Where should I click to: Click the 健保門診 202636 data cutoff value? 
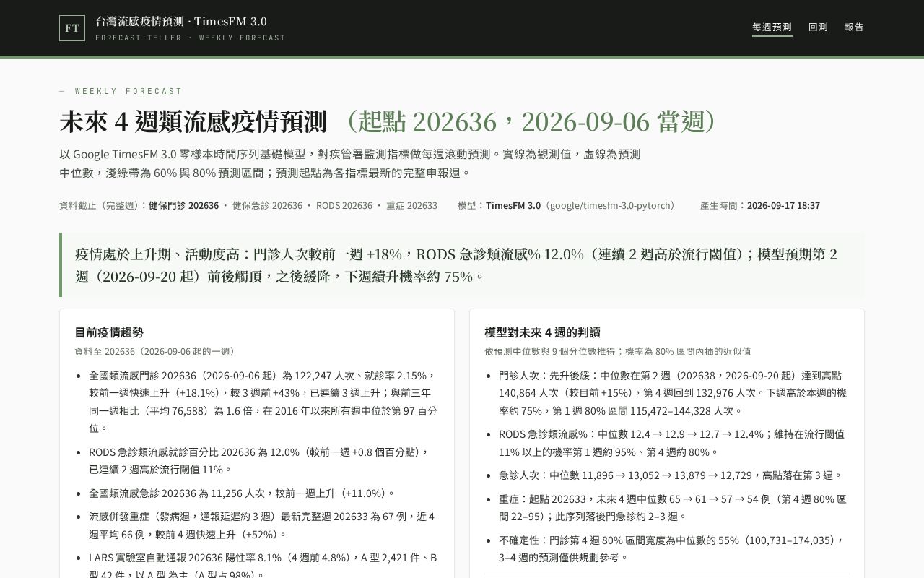click(x=183, y=205)
